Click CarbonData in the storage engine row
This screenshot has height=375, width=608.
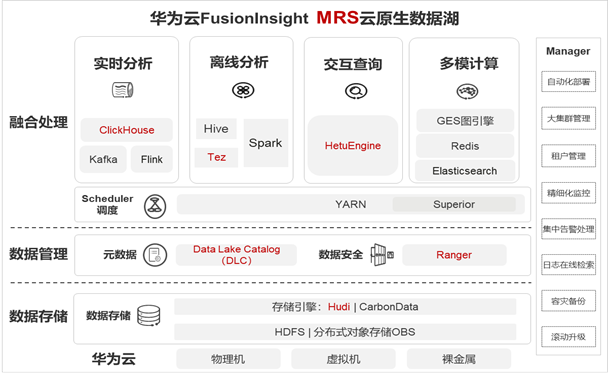click(x=389, y=307)
